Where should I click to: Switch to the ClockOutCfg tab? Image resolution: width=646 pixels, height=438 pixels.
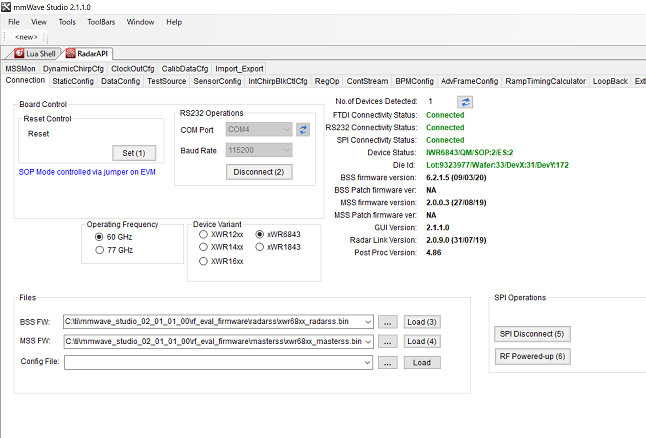coord(133,68)
